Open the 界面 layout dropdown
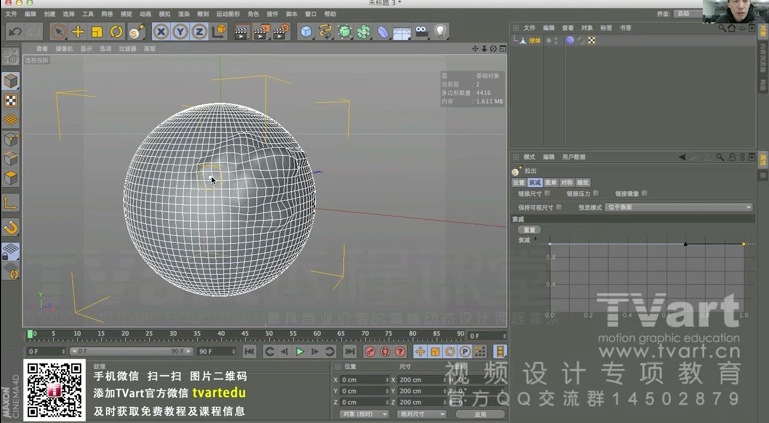 (687, 14)
